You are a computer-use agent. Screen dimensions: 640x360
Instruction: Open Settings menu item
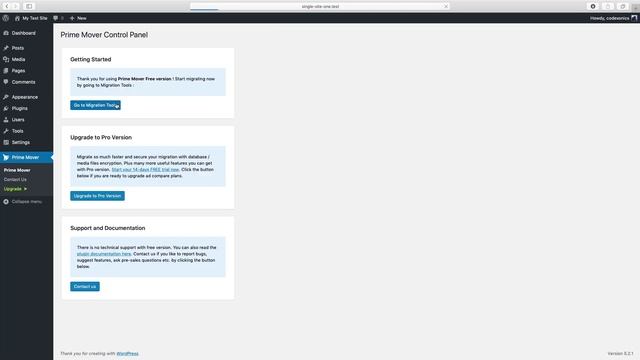[x=21, y=142]
